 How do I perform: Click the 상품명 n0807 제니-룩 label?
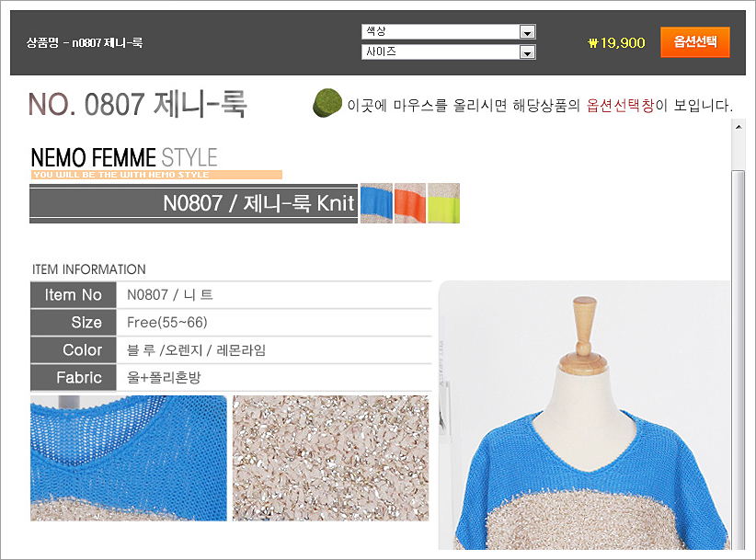(x=85, y=43)
